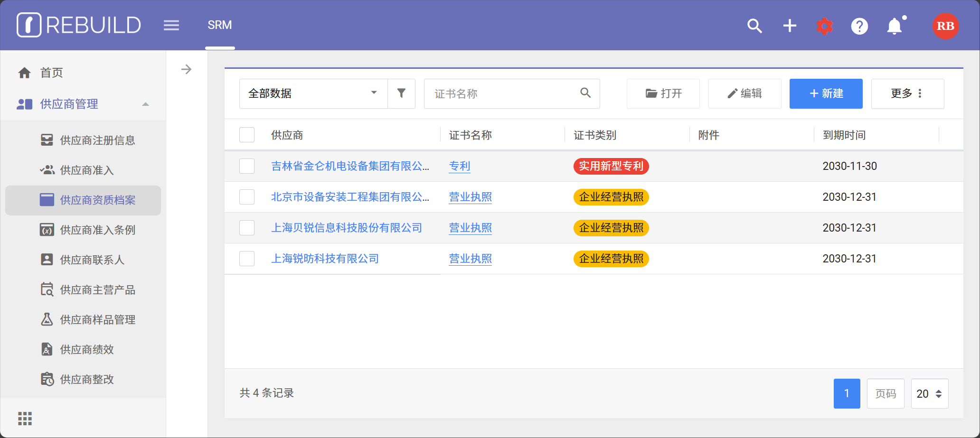Collapse the 供应商管理 sidebar section

[145, 104]
